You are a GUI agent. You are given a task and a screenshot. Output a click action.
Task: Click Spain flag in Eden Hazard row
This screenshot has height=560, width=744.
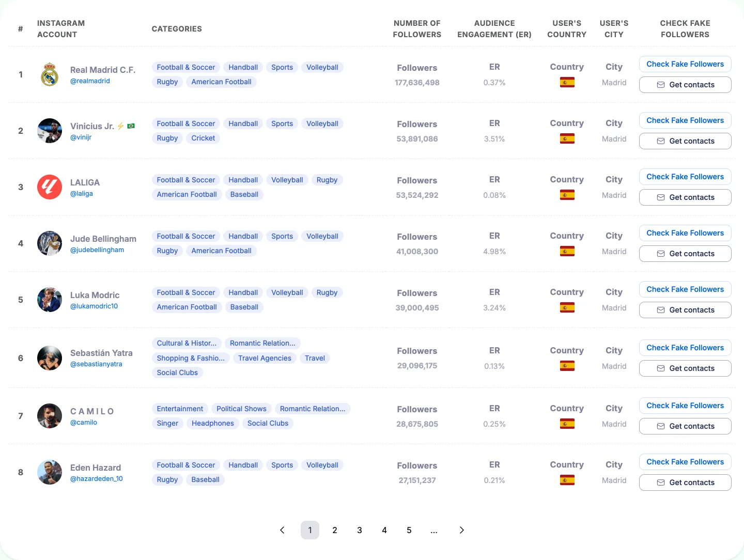[567, 480]
